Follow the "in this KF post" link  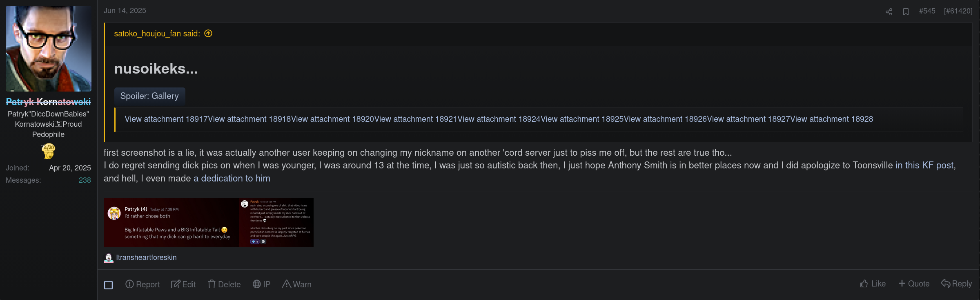[924, 165]
